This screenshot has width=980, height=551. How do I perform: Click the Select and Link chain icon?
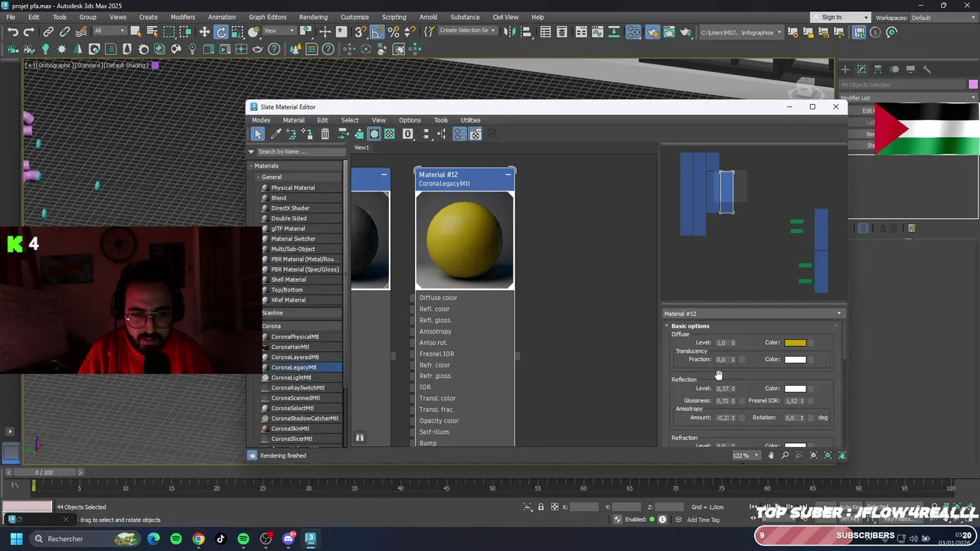[x=48, y=32]
